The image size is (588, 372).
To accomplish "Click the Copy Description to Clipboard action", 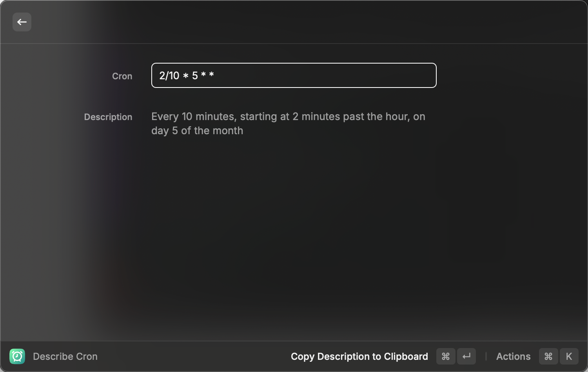I will point(359,356).
